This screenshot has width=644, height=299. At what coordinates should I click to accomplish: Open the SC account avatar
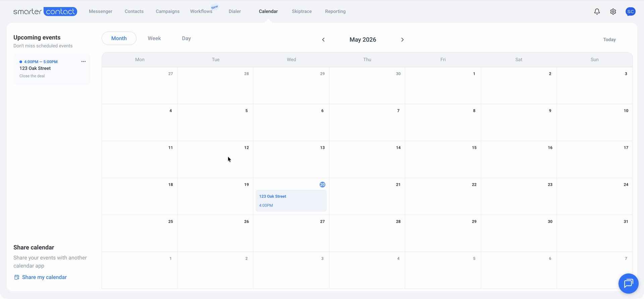click(x=631, y=11)
